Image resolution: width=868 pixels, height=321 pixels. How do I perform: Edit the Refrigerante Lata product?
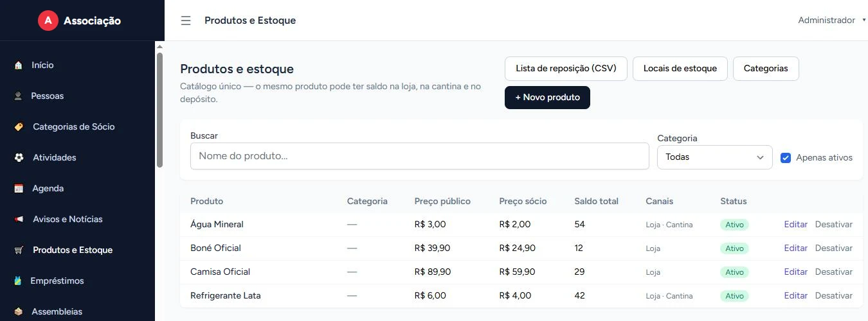pyautogui.click(x=795, y=296)
